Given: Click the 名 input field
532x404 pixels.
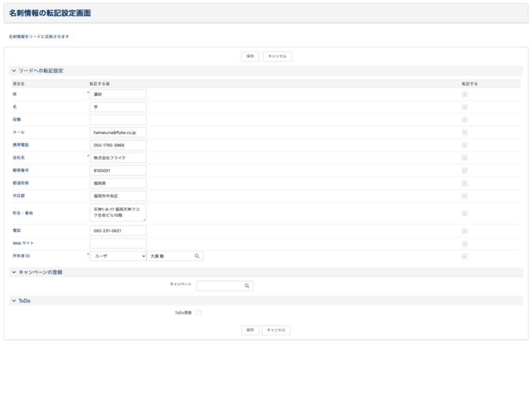Looking at the screenshot, I should coord(118,107).
